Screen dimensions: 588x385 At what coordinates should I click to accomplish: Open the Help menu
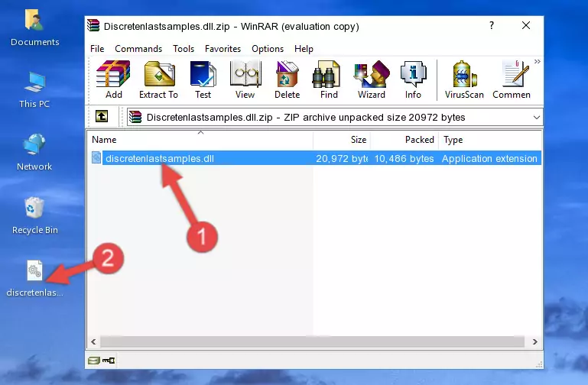[x=304, y=49]
